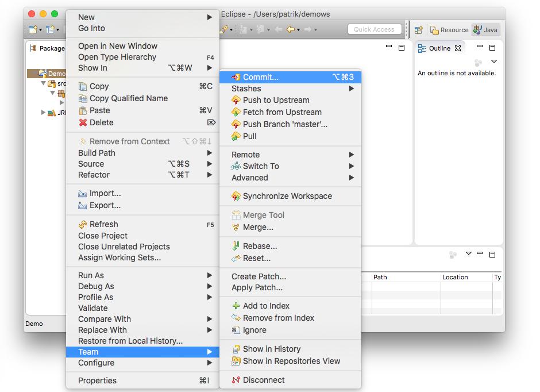
Task: Select the Merge... icon entry
Action: pyautogui.click(x=236, y=228)
